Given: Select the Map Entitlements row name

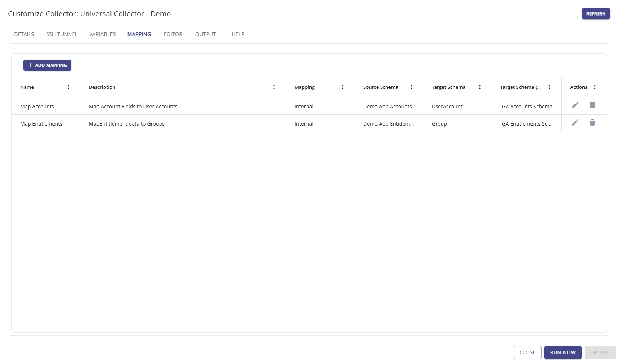Looking at the screenshot, I should pyautogui.click(x=42, y=124).
